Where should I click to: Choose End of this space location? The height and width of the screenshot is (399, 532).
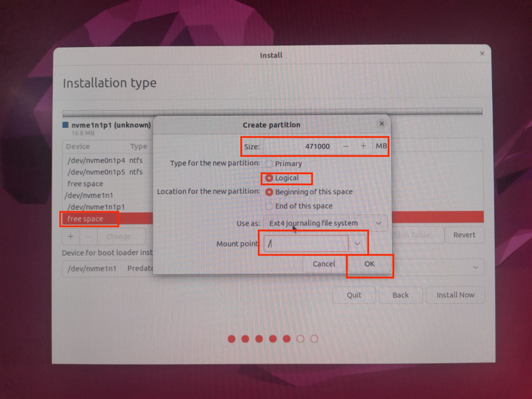pyautogui.click(x=269, y=206)
